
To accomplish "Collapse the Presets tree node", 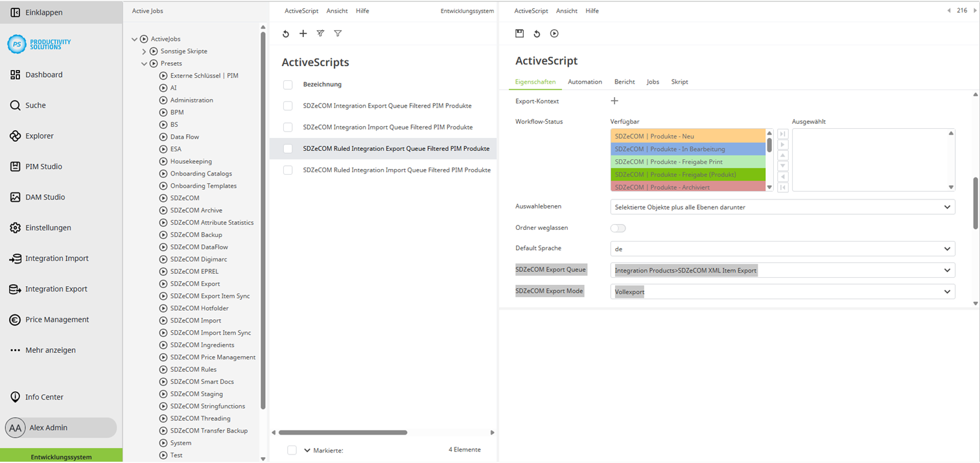I will pos(144,63).
